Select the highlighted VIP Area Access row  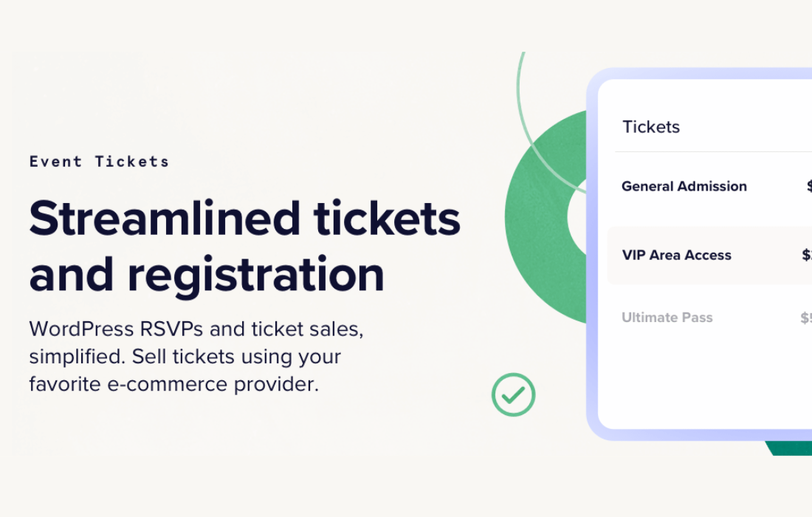tap(709, 256)
